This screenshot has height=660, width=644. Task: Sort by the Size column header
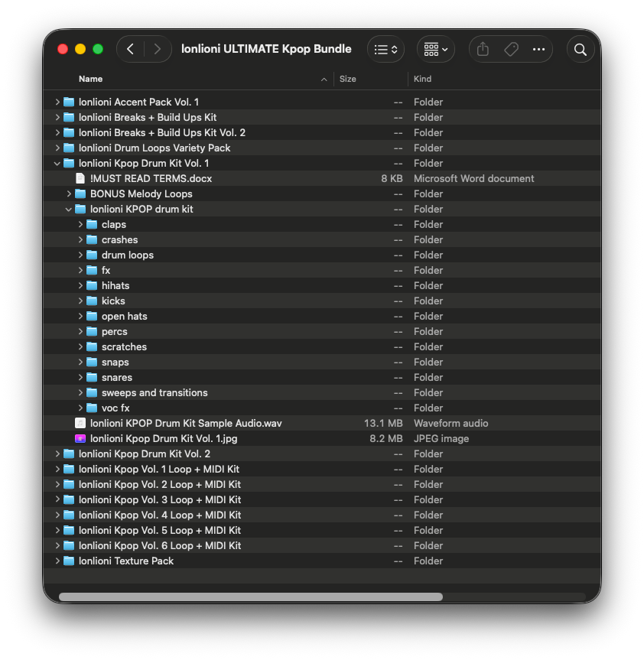click(x=348, y=79)
